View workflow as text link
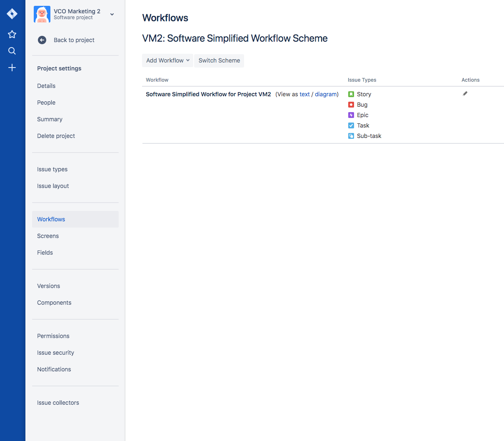The width and height of the screenshot is (504, 441). (x=304, y=94)
